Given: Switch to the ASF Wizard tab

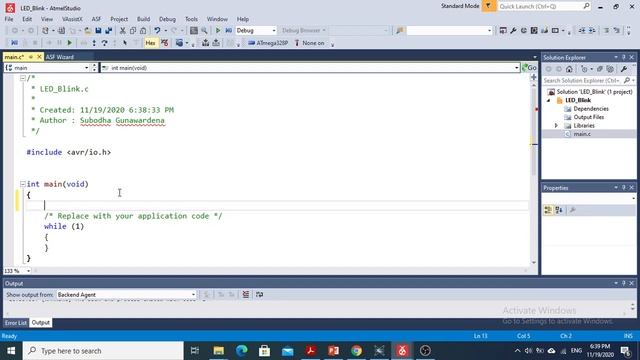Looking at the screenshot, I should pos(60,57).
